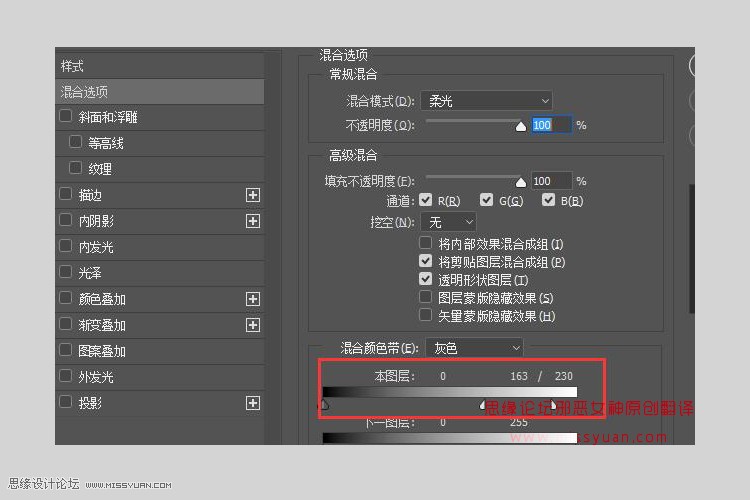This screenshot has height=500, width=750.
Task: Click the 本图层 gradient bar
Action: (x=450, y=392)
